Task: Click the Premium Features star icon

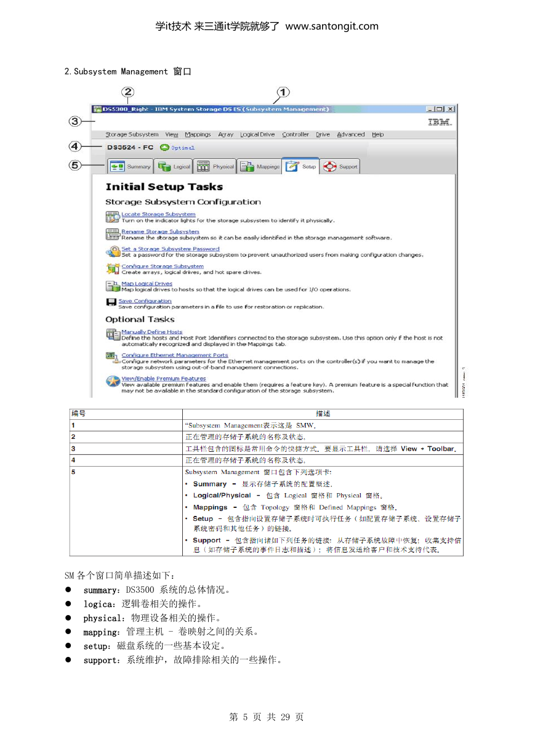Action: pyautogui.click(x=113, y=382)
